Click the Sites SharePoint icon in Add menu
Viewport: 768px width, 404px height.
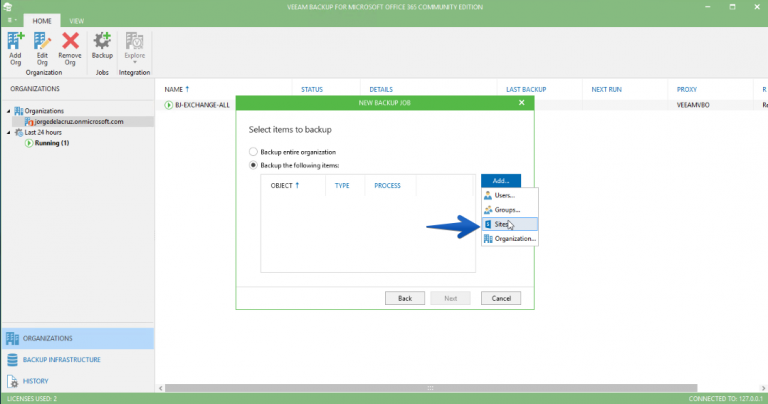[x=488, y=224]
